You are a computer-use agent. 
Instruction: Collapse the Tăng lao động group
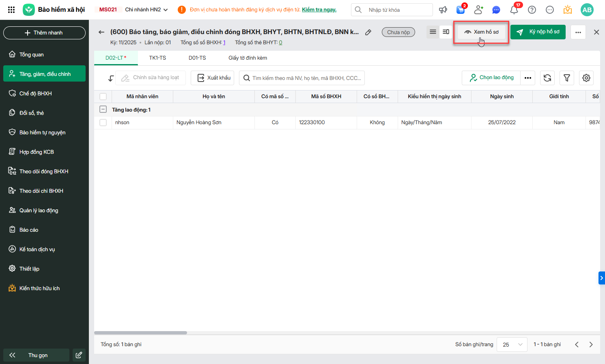(x=103, y=110)
